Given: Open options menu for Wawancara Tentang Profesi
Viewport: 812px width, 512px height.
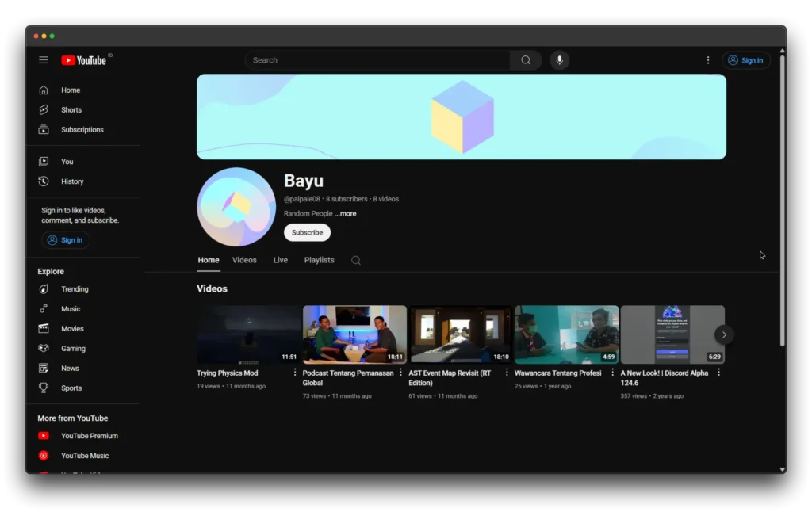Looking at the screenshot, I should point(612,373).
